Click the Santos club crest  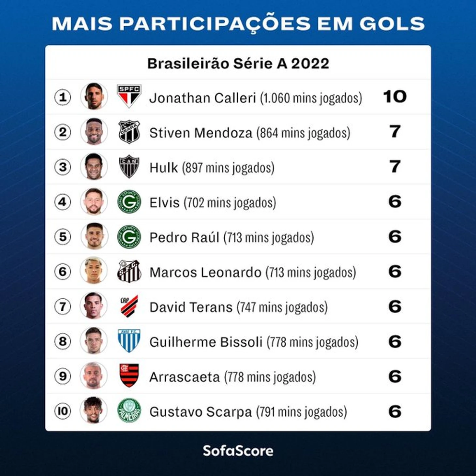click(x=129, y=271)
